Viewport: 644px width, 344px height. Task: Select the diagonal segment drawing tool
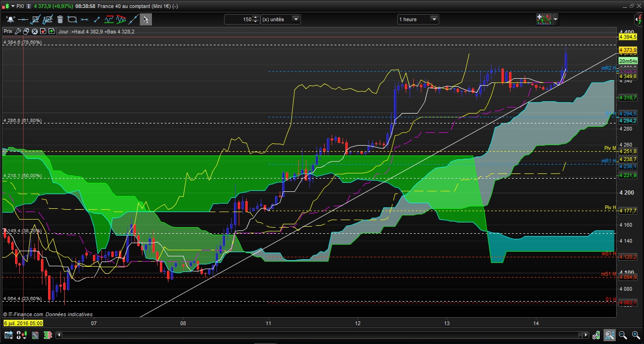(97, 19)
